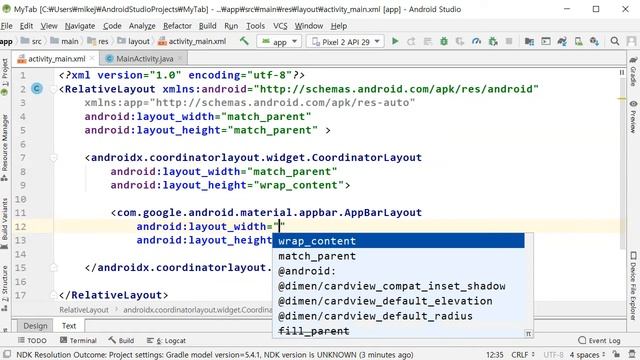Open the AVD Manager icon
The image size is (640, 360).
[578, 41]
